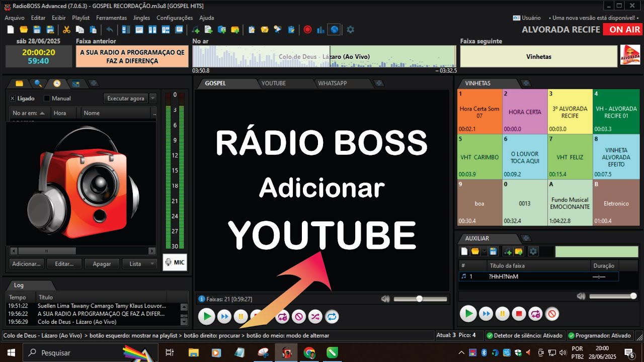Toggle repeat-one track in main player
Screen dimensions: 644x362
click(x=282, y=316)
